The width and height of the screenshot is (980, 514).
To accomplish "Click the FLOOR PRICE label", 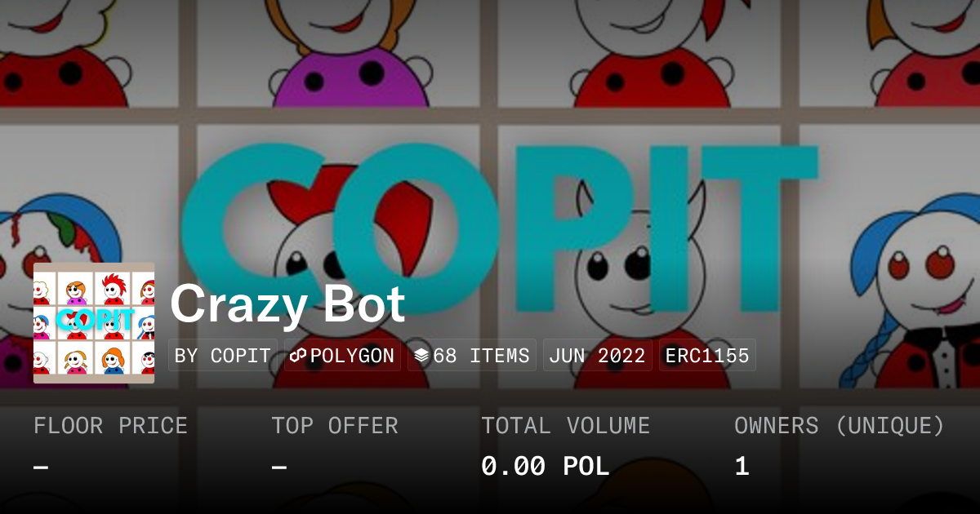I will [x=110, y=426].
